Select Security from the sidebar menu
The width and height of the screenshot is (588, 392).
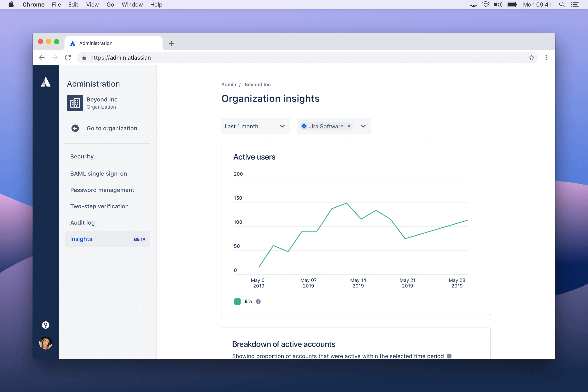click(x=81, y=157)
